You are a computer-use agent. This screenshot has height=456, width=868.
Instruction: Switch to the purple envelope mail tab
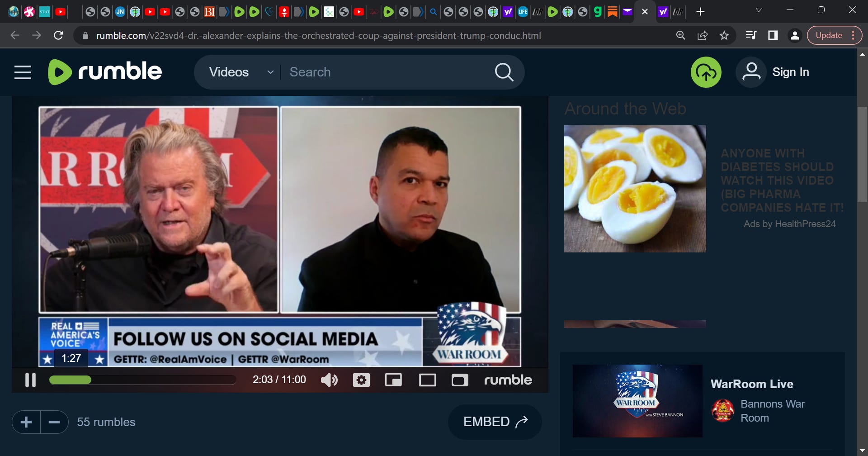[x=627, y=12]
